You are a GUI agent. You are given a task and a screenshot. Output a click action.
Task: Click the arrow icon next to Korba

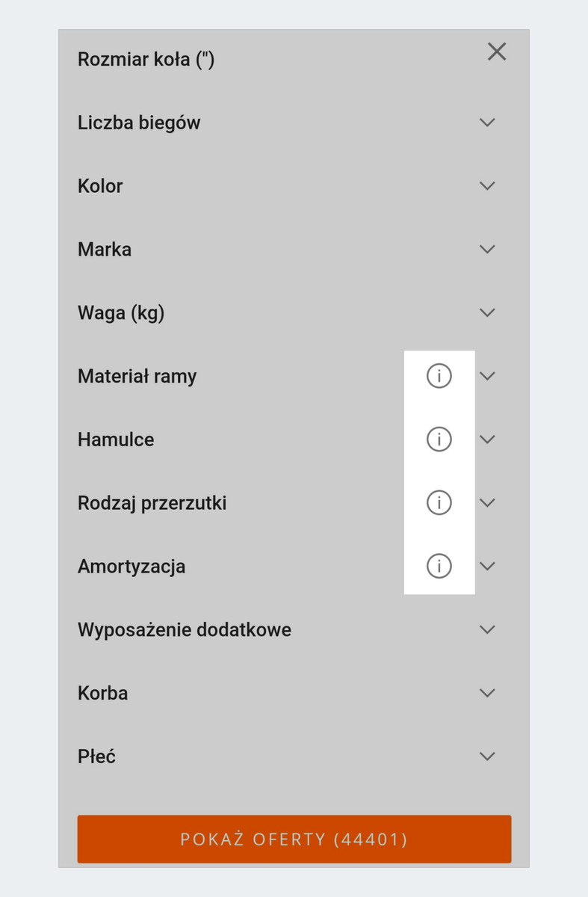[x=487, y=693]
